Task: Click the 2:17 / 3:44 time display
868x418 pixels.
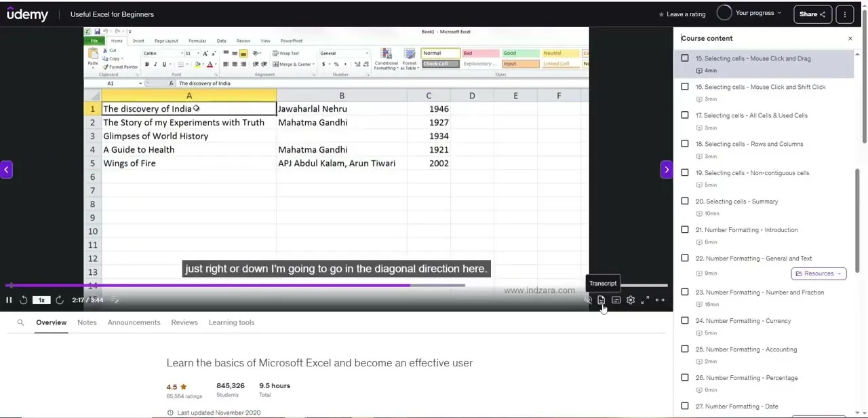Action: pos(87,300)
